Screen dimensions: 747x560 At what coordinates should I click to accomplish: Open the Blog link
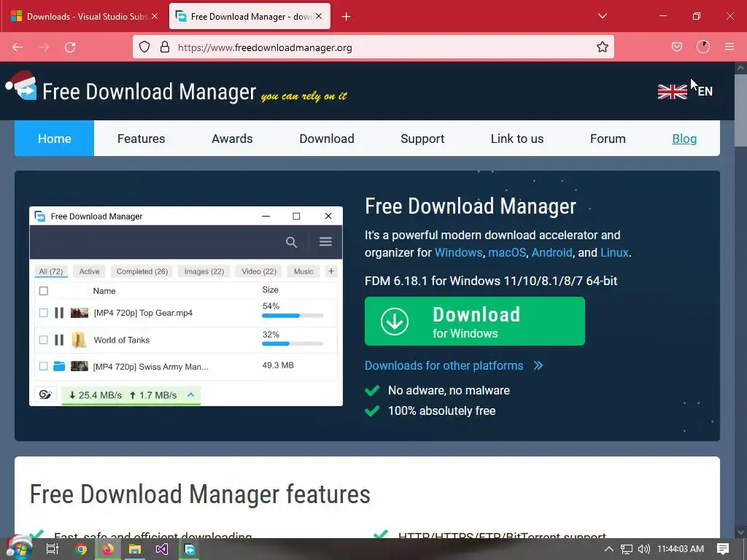click(x=684, y=139)
